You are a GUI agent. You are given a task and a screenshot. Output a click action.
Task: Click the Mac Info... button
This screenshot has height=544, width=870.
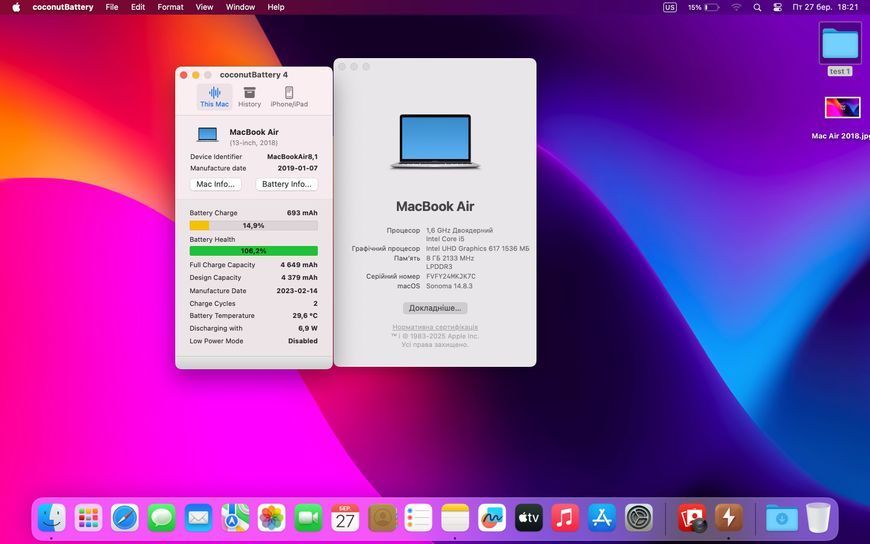pos(215,184)
